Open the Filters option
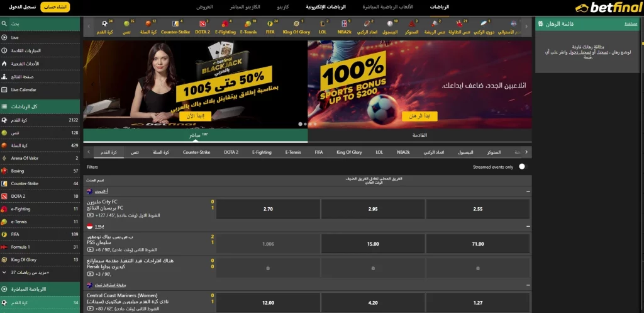 [x=92, y=167]
